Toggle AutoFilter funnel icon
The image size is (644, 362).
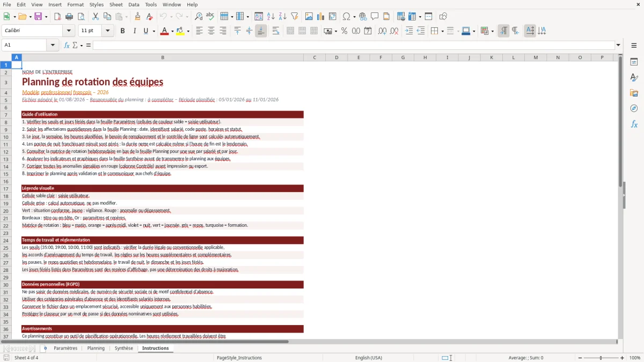pyautogui.click(x=294, y=17)
